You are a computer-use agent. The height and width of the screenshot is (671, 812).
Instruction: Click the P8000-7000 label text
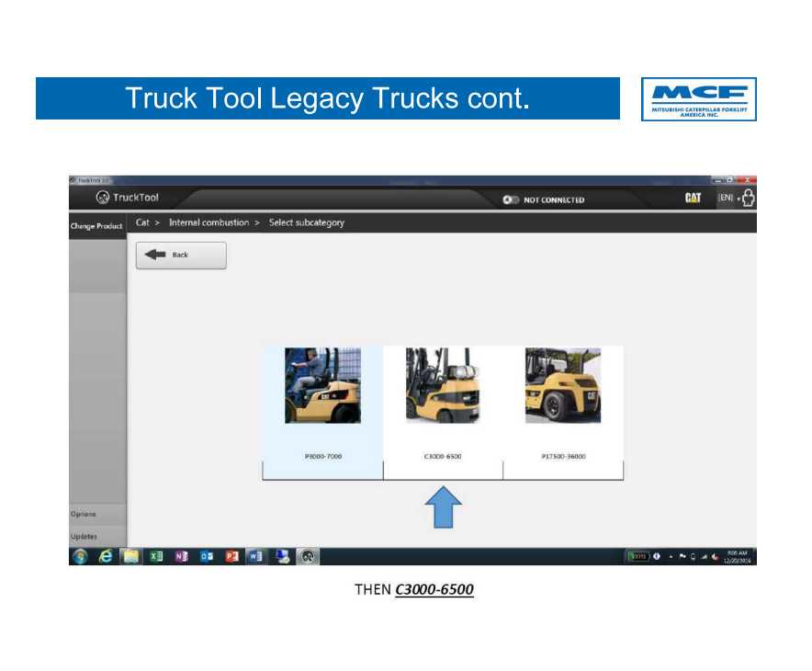323,457
